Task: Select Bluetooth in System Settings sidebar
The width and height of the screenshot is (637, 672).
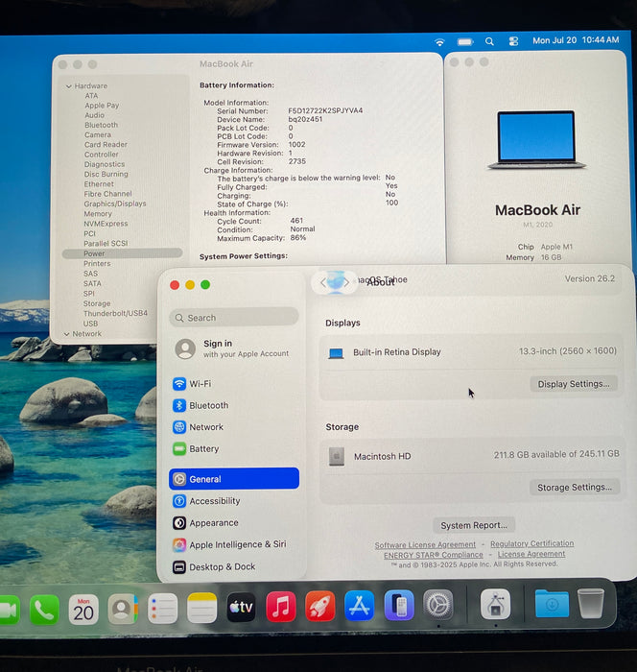Action: (x=234, y=405)
